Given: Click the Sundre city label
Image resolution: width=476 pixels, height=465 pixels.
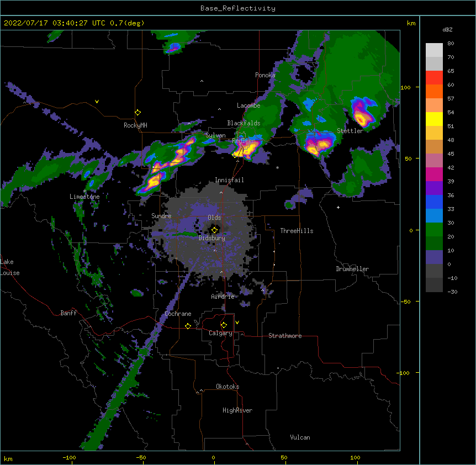Looking at the screenshot, I should coord(161,216).
